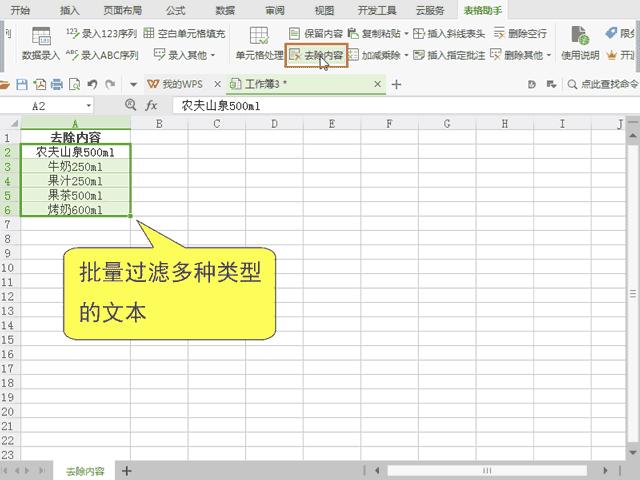The height and width of the screenshot is (480, 640).
Task: Add a new document tab with plus
Action: [x=396, y=84]
